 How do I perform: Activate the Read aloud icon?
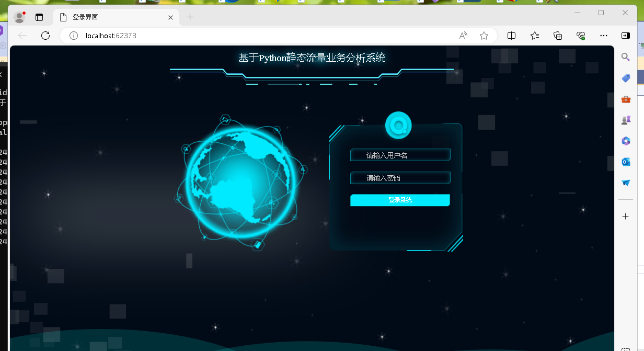click(x=463, y=36)
